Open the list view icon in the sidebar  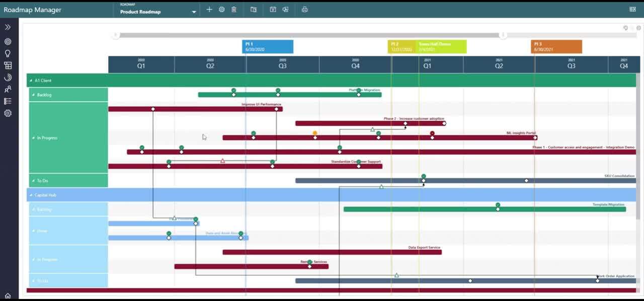tap(8, 101)
